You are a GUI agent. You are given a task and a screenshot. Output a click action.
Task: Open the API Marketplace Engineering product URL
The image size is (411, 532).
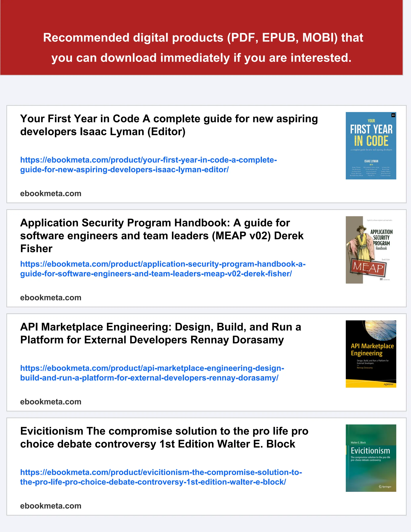pyautogui.click(x=152, y=373)
